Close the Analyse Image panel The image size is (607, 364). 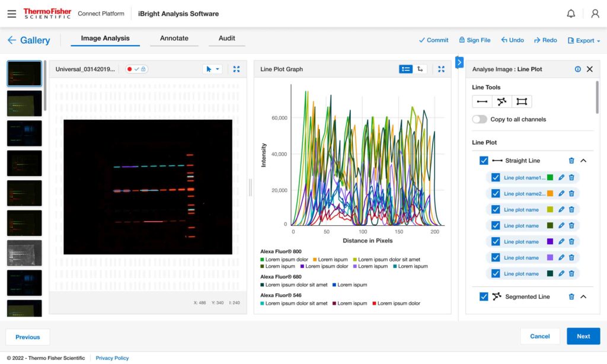[590, 69]
